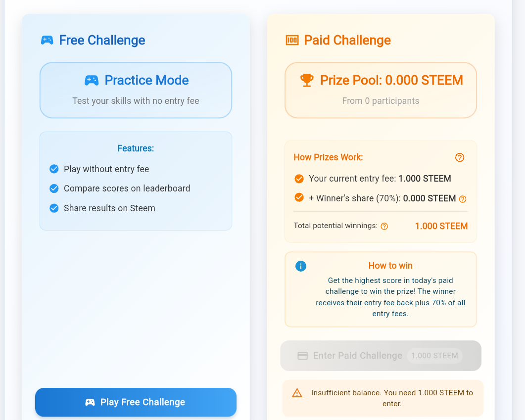
Task: Click the gamepad icon beside Free Challenge heading
Action: tap(47, 40)
